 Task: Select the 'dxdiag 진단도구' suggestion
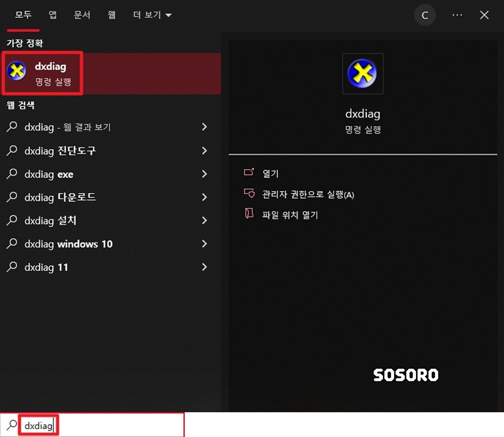coord(60,151)
